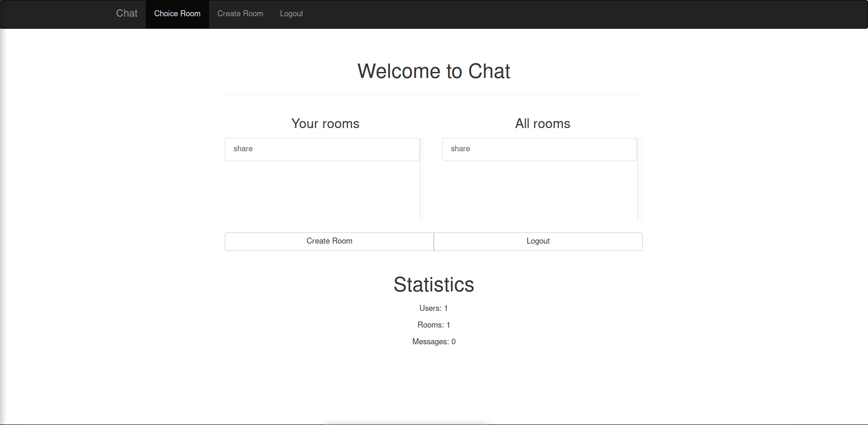Open the share room under Your rooms
868x425 pixels.
coord(322,149)
